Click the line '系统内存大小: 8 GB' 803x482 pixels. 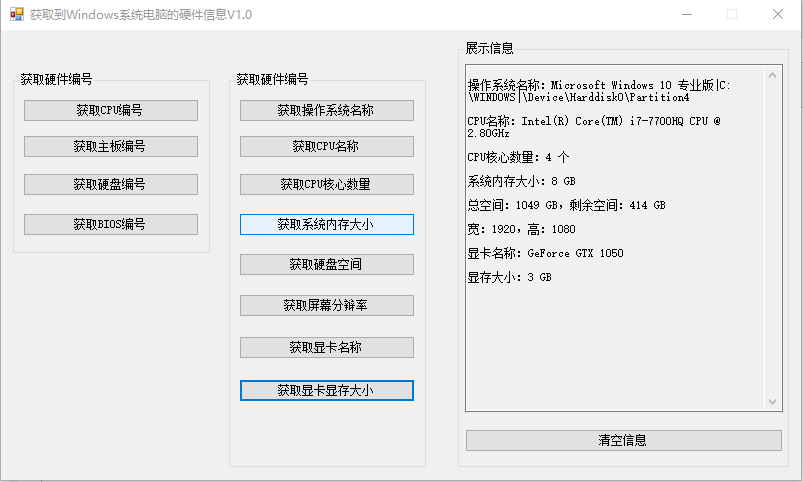coord(521,181)
